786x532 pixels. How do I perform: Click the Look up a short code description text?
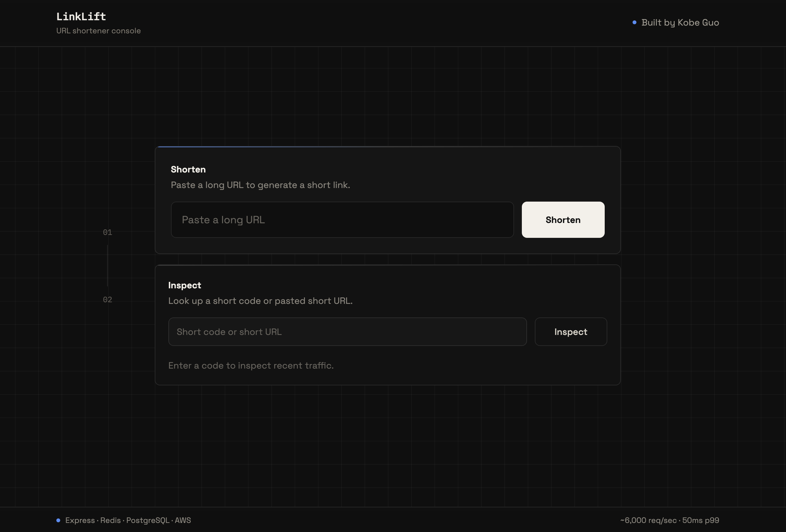tap(260, 301)
